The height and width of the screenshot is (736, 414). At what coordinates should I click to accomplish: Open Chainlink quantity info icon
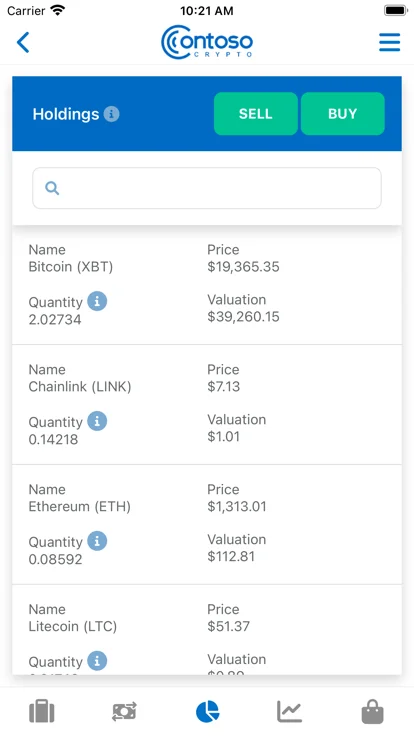97,421
